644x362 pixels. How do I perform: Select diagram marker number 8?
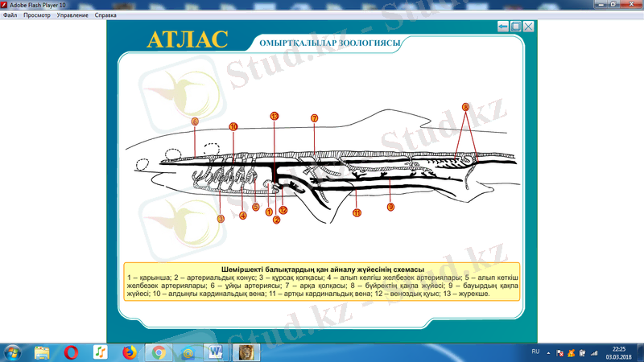pyautogui.click(x=465, y=107)
